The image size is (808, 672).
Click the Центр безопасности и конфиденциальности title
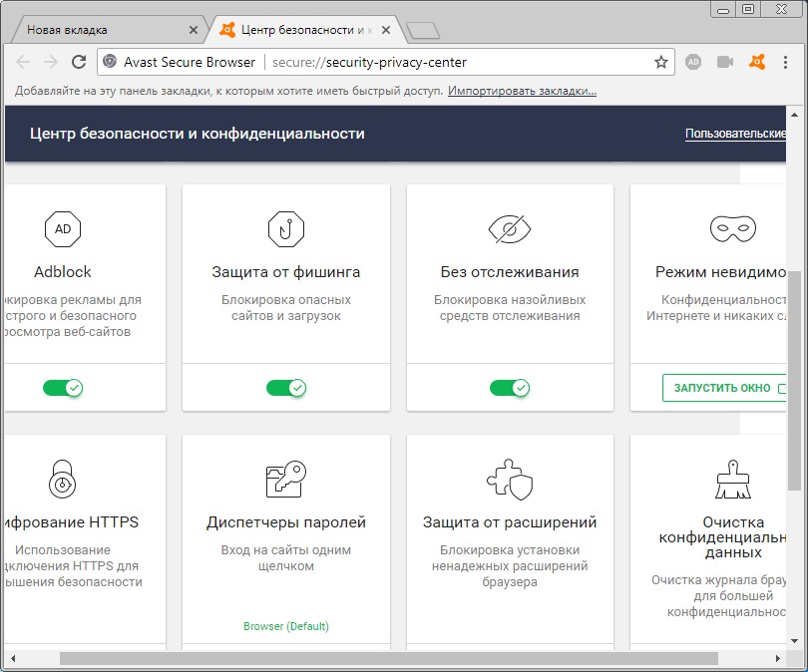click(x=198, y=134)
